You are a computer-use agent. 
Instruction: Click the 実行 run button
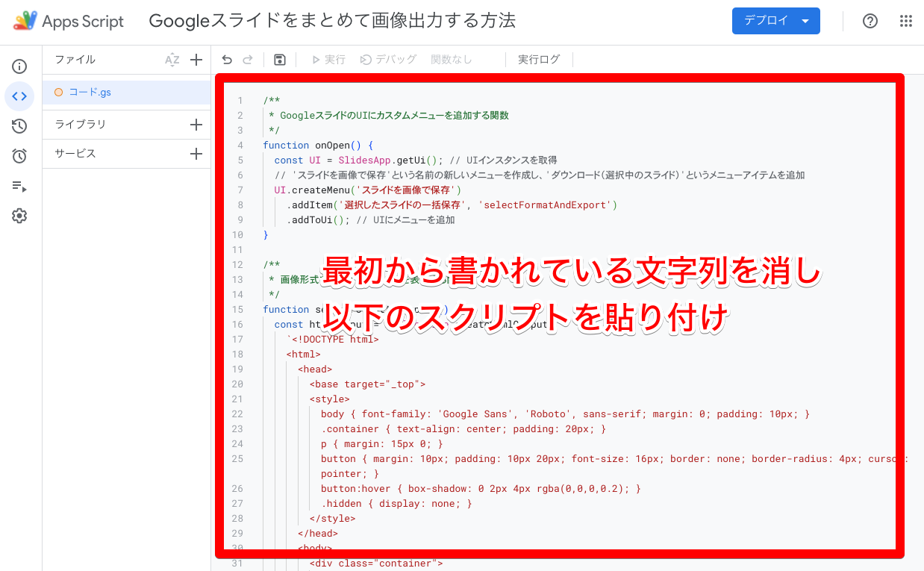pyautogui.click(x=328, y=60)
